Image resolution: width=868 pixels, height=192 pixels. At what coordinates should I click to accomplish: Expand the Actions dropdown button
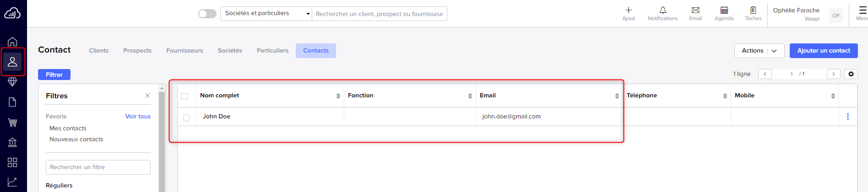tap(759, 51)
